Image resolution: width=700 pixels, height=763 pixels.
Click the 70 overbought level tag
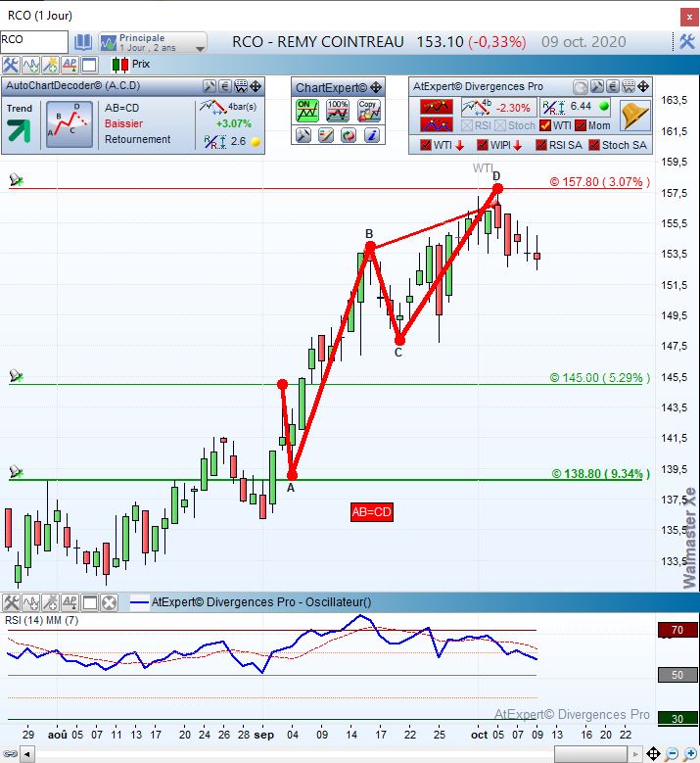click(677, 630)
